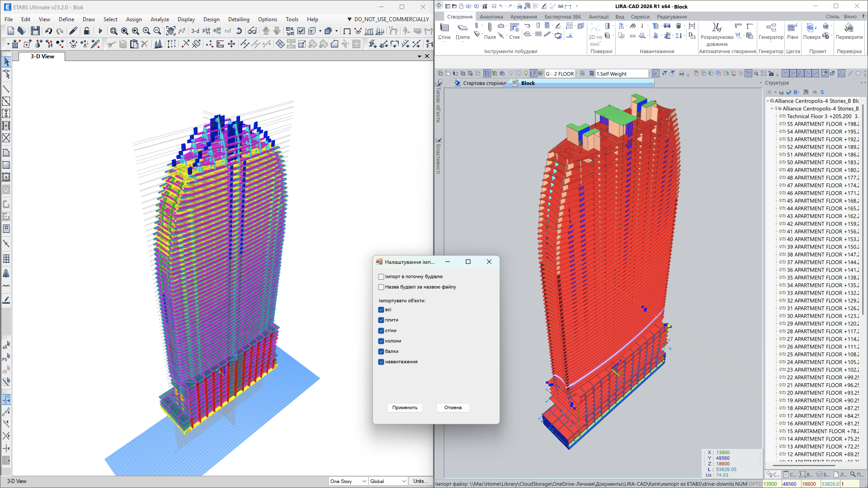Viewport: 868px width, 488px height.
Task: Switch to the Армування ribbon tab
Action: pyautogui.click(x=524, y=17)
